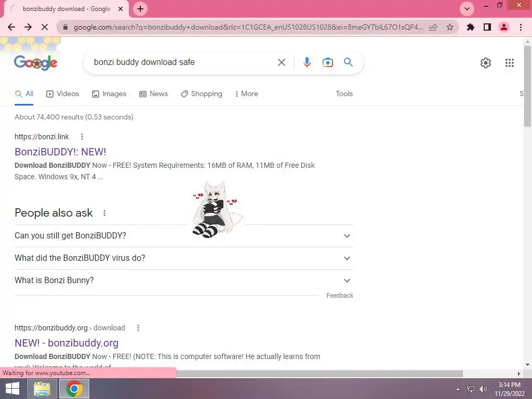Click the Google logo
Image resolution: width=532 pixels, height=399 pixels.
[x=36, y=62]
